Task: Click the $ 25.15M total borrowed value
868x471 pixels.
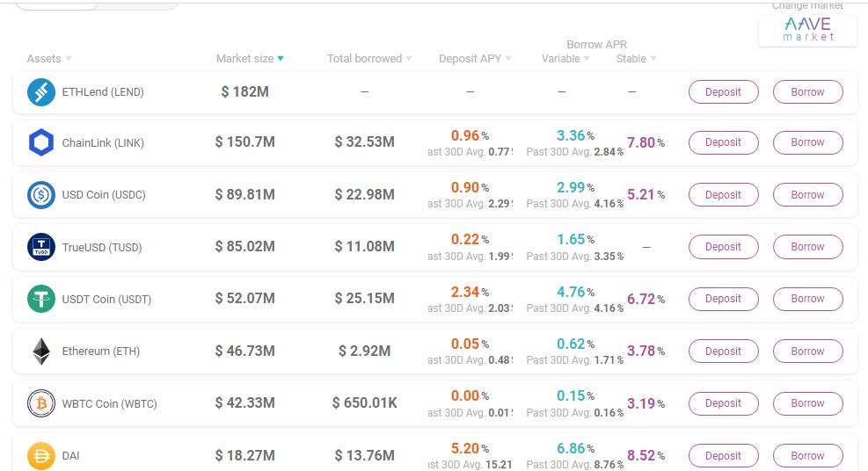Action: coord(364,299)
